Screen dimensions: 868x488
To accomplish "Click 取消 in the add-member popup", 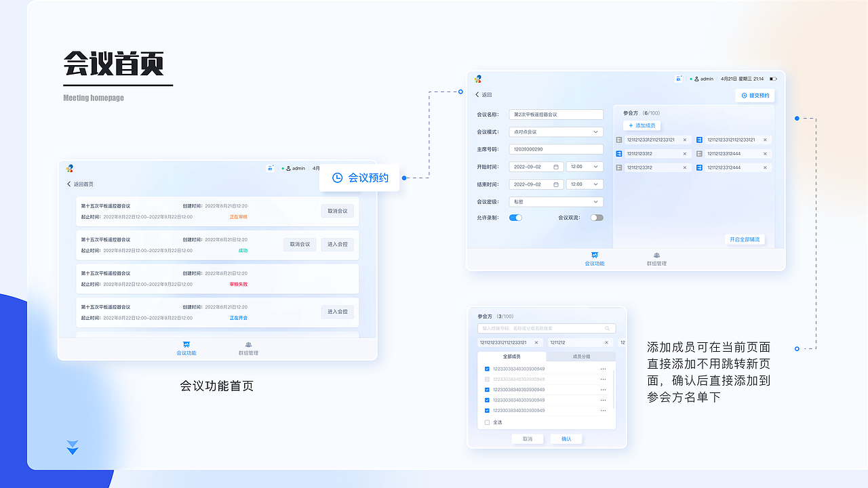I will (528, 439).
